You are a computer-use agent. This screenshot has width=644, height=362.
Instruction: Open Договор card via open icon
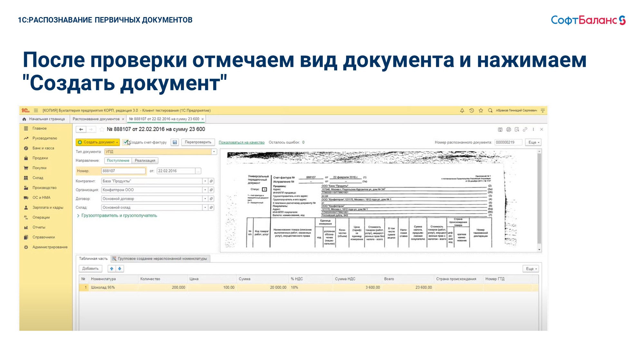pyautogui.click(x=211, y=199)
